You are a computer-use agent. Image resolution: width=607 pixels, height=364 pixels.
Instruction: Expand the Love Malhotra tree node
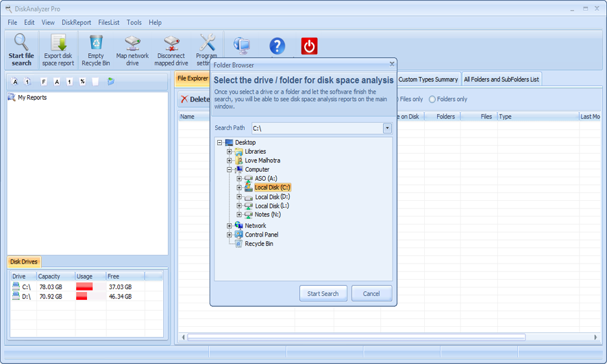pos(229,160)
